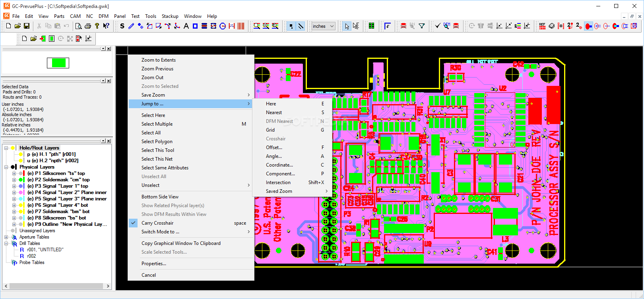Expand the P1 Silkscreen layer node
Screen dimensions: 644x299
14,173
